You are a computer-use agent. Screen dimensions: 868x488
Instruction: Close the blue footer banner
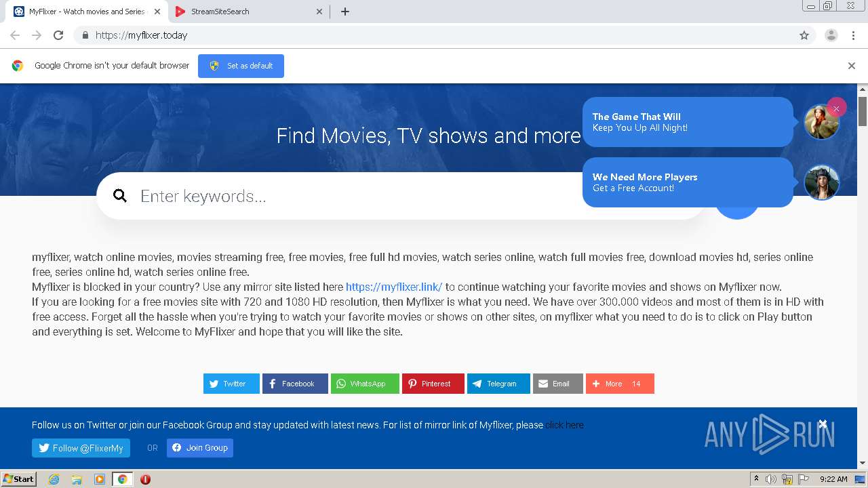822,424
